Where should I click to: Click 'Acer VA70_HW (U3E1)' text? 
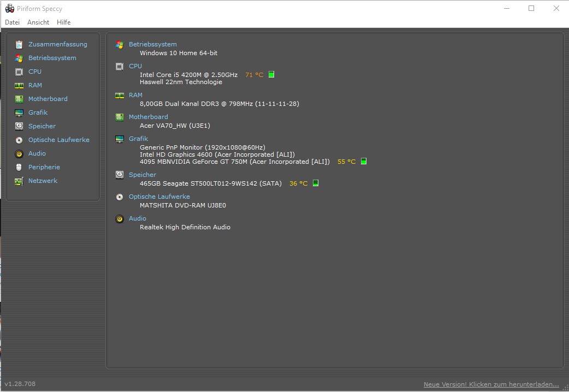tap(175, 126)
